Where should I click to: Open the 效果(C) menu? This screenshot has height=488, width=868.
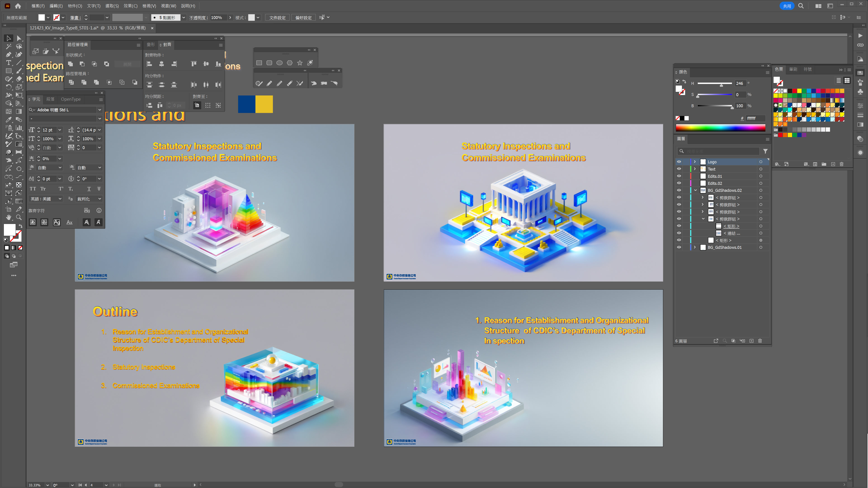click(130, 6)
